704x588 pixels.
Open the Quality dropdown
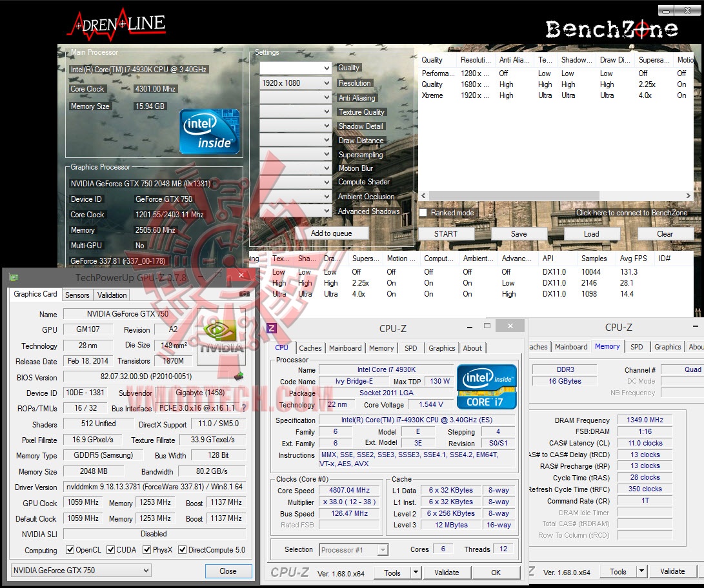point(296,68)
